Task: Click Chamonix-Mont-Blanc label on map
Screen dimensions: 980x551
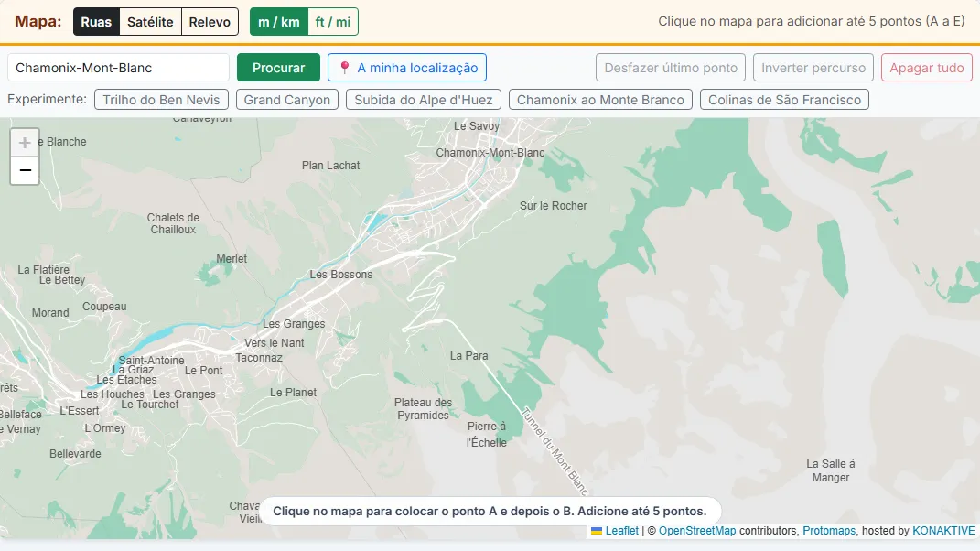Action: [x=490, y=153]
